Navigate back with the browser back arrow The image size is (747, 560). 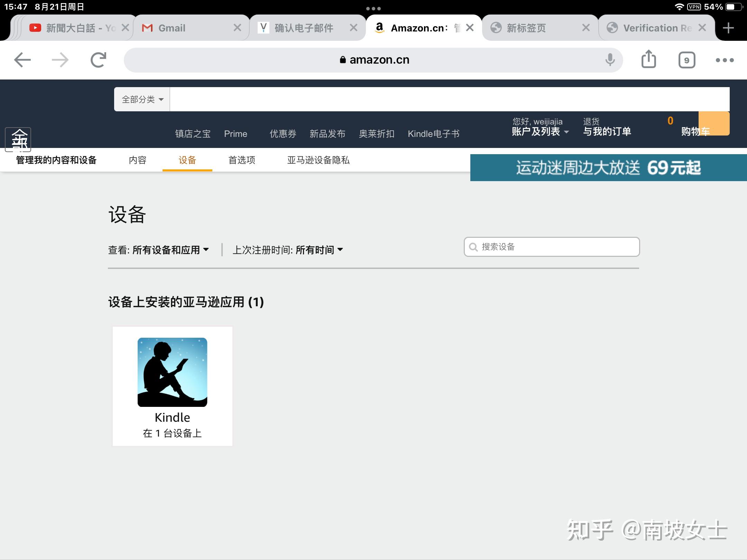point(21,59)
